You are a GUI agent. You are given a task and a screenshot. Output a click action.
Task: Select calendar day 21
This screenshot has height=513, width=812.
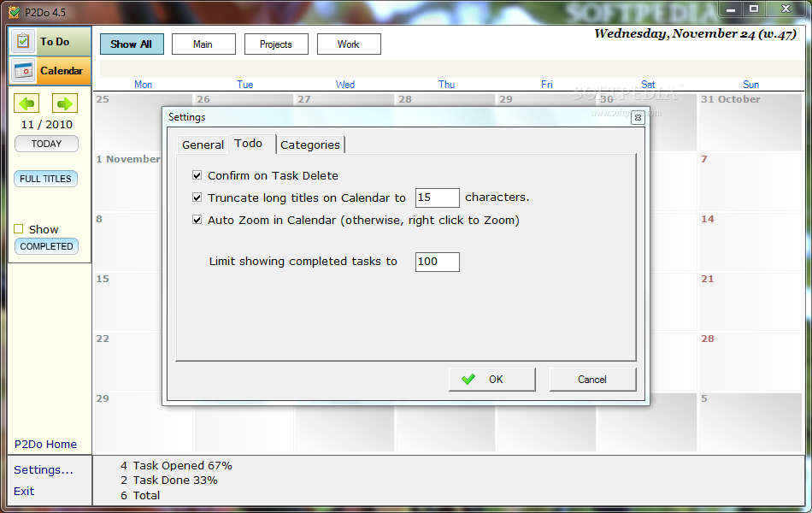pos(750,302)
